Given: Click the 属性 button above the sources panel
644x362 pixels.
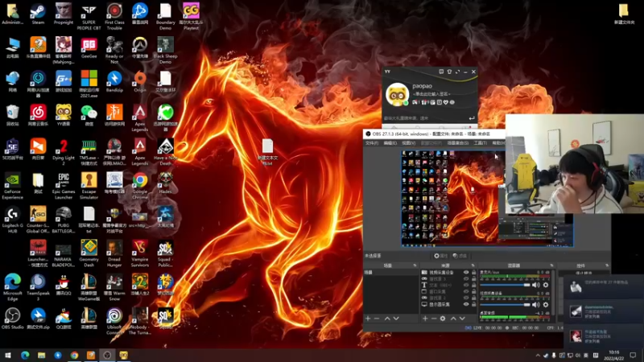Looking at the screenshot, I should point(440,256).
